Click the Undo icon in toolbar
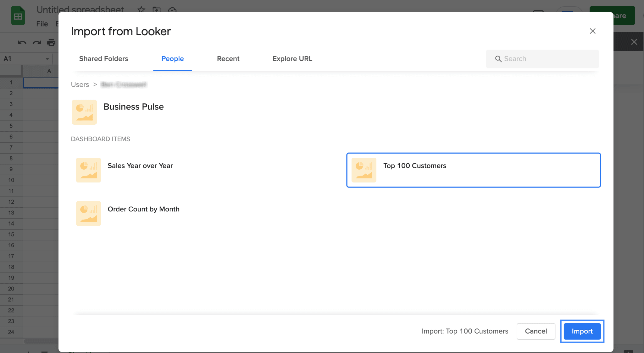The image size is (644, 353). pos(22,42)
